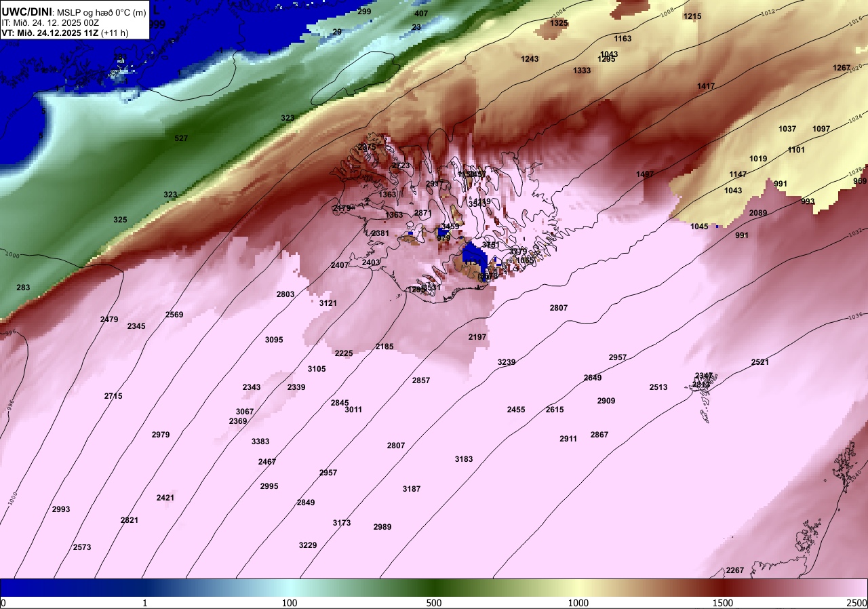Select the map value 1325
This screenshot has height=609, width=868.
(x=559, y=23)
